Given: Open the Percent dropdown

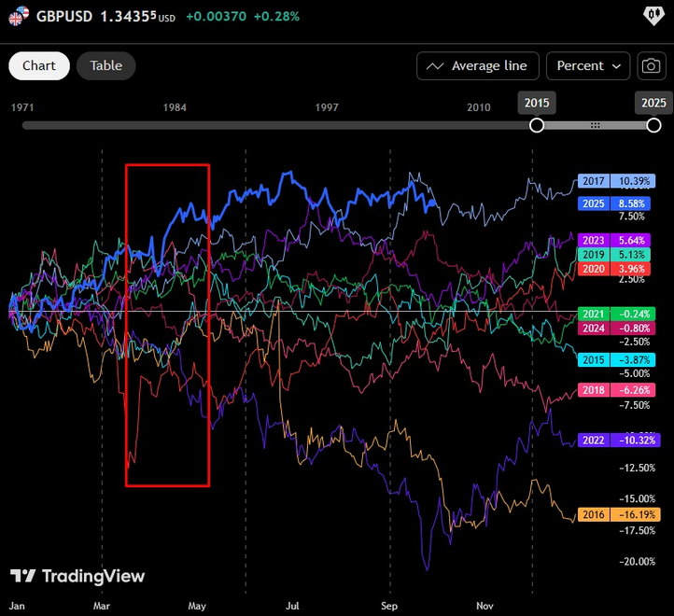Looking at the screenshot, I should coord(588,65).
